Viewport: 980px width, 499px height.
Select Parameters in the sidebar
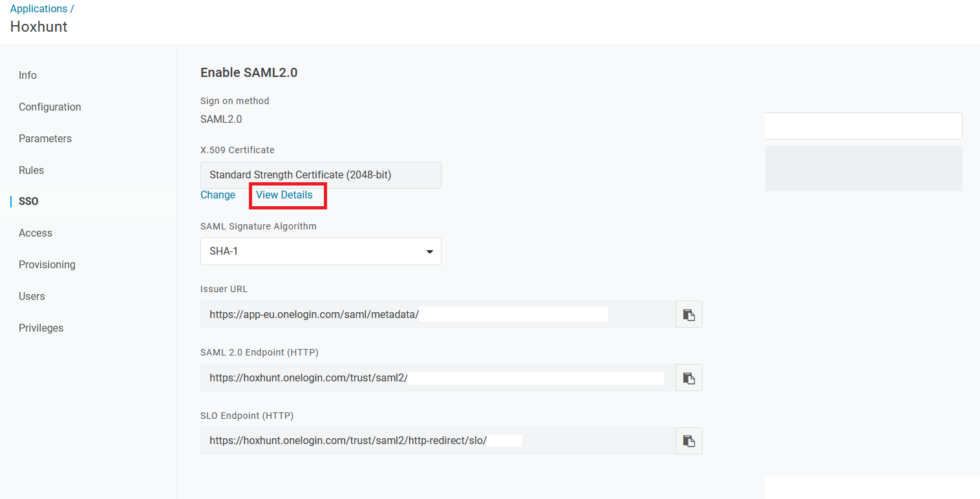coord(45,138)
